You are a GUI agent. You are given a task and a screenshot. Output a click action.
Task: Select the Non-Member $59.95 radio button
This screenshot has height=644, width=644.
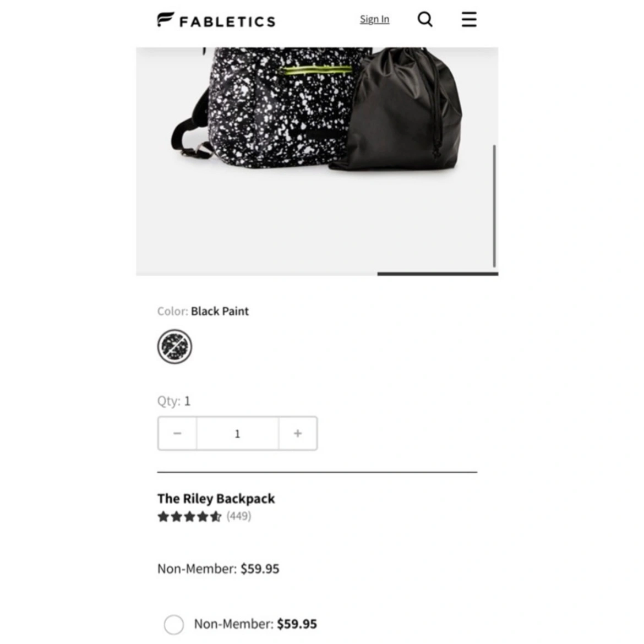(x=174, y=624)
